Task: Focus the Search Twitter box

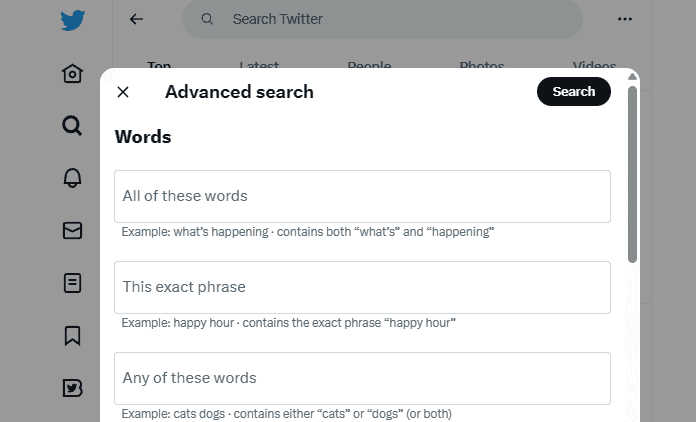Action: [382, 19]
